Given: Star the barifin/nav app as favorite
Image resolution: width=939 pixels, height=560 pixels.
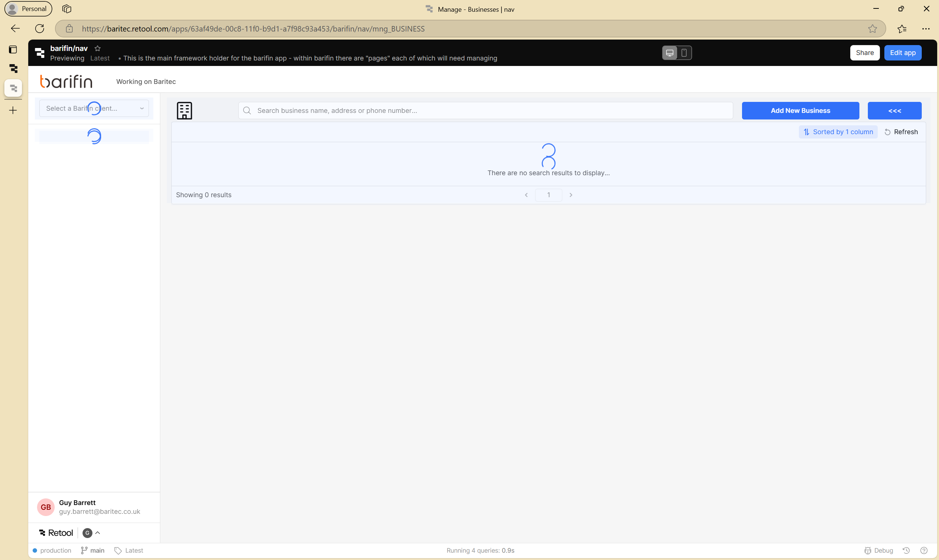Looking at the screenshot, I should 98,48.
